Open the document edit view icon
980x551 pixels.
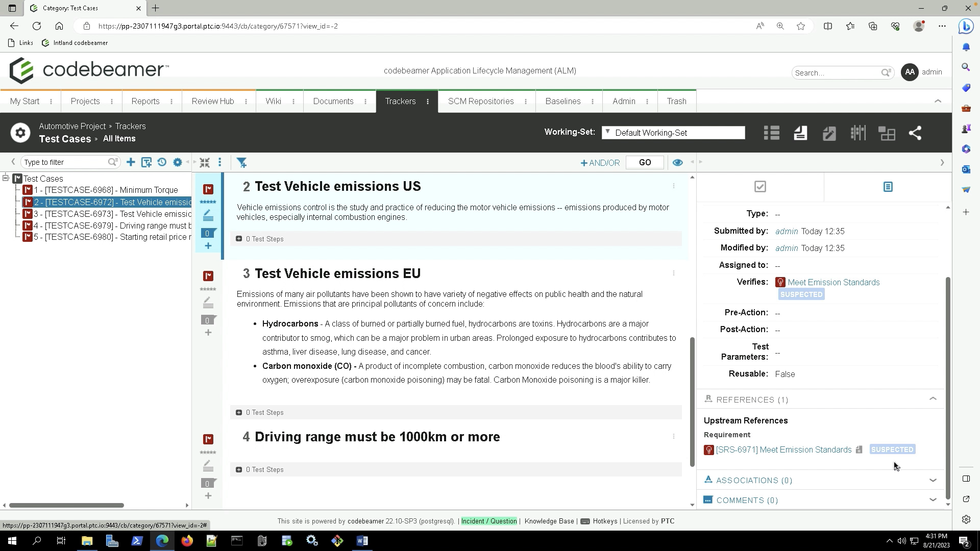pyautogui.click(x=829, y=133)
